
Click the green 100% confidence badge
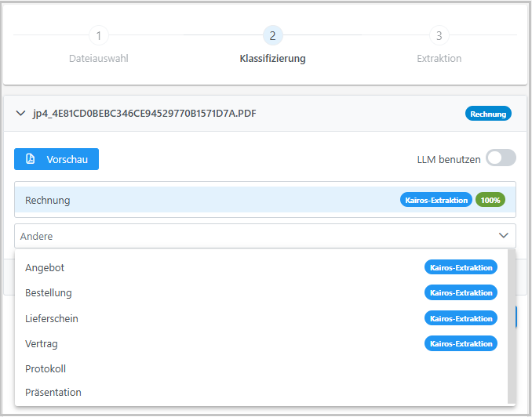click(x=490, y=200)
